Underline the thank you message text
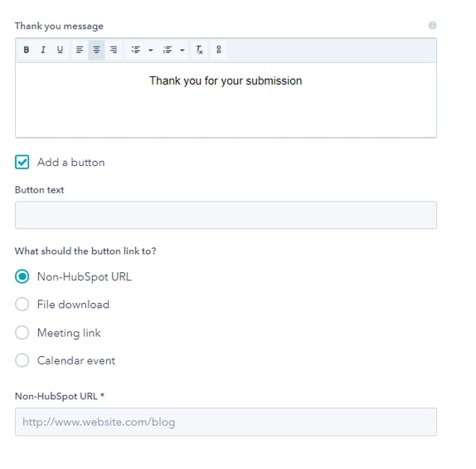The image size is (476, 469). [x=60, y=50]
